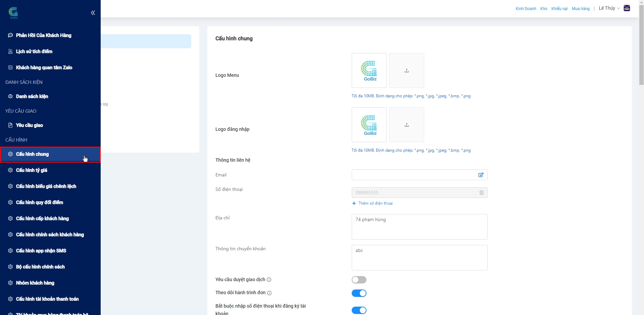Click upload icon next to Logo Menu
Viewport: 644px width, 315px height.
[x=406, y=70]
